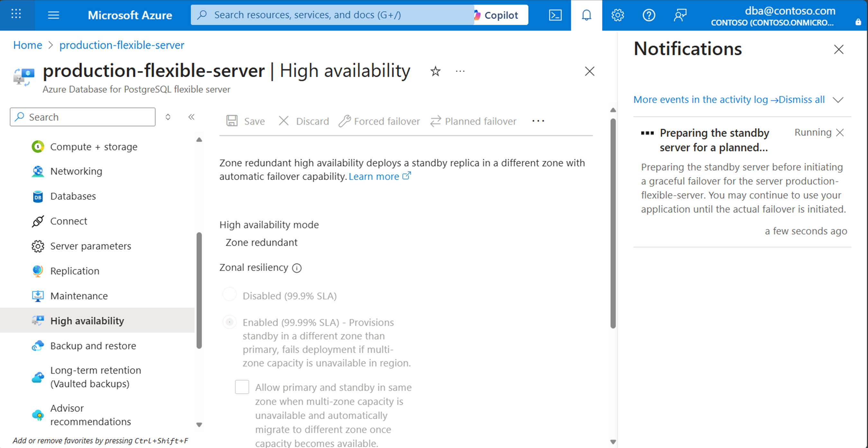Expand the Dismiss all chevron dropdown

coord(838,100)
